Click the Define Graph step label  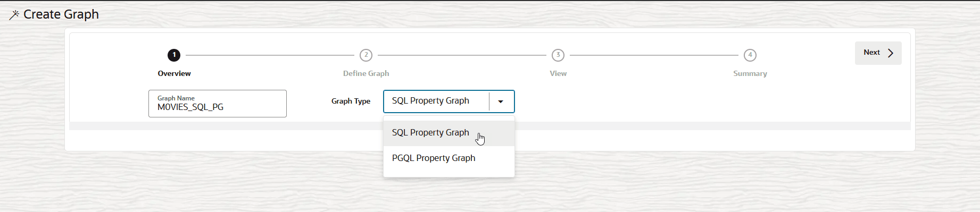366,73
